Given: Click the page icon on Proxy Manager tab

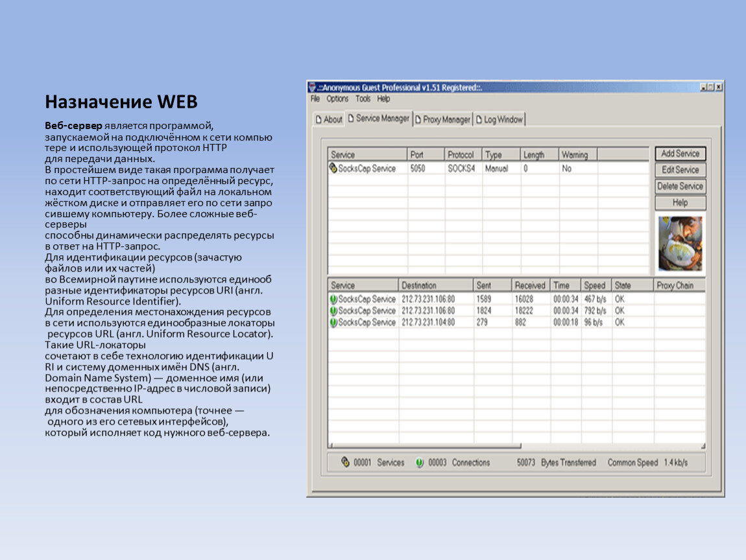Looking at the screenshot, I should [418, 119].
